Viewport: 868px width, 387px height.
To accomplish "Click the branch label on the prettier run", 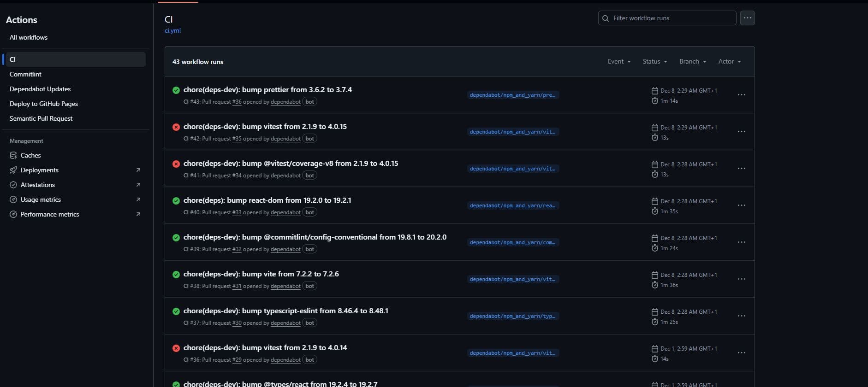I will (x=512, y=95).
